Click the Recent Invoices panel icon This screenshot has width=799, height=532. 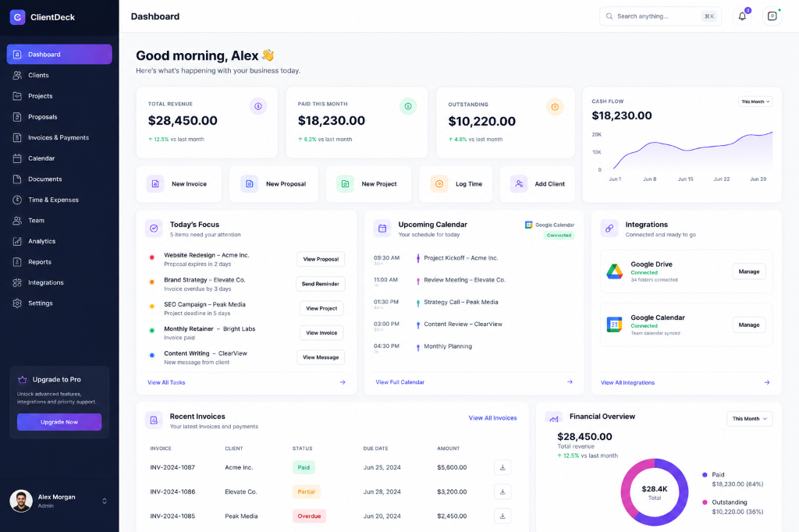(x=154, y=420)
